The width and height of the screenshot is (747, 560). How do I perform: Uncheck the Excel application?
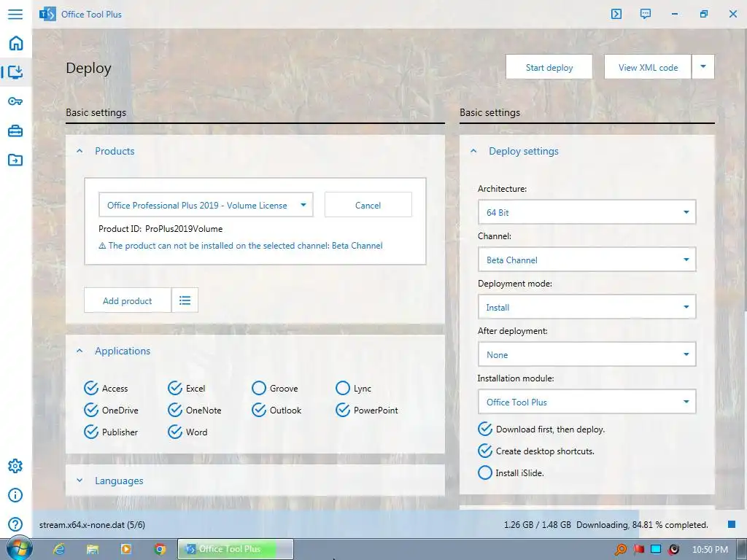coord(175,388)
